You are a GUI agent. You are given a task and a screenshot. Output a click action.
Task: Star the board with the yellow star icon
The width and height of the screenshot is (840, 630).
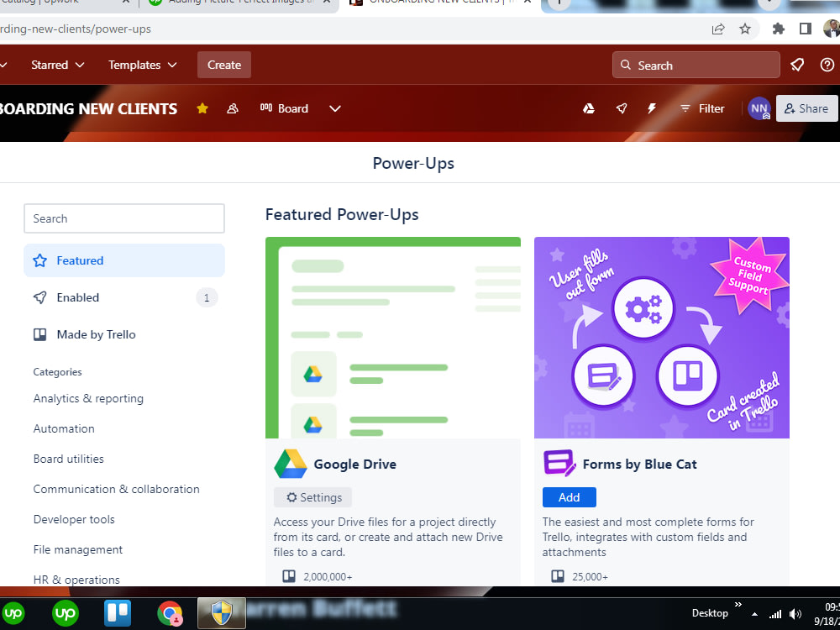pyautogui.click(x=202, y=108)
